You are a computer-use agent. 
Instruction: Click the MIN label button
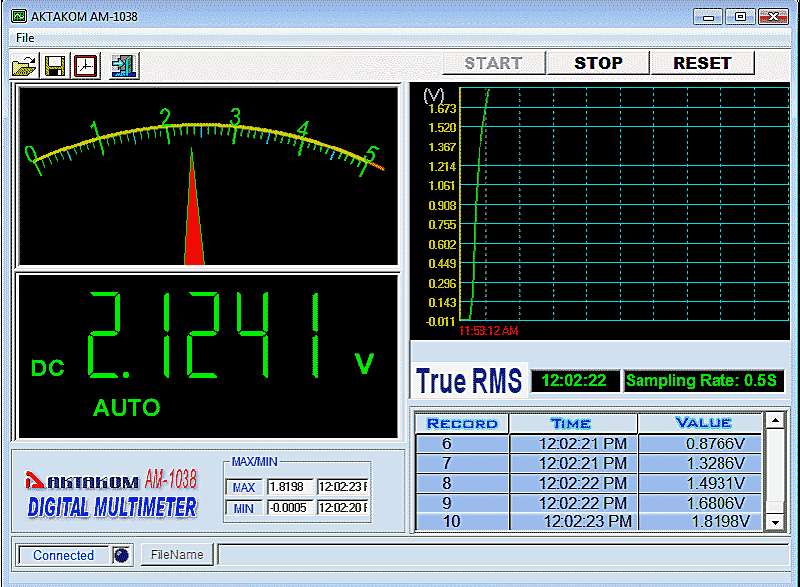(x=244, y=508)
